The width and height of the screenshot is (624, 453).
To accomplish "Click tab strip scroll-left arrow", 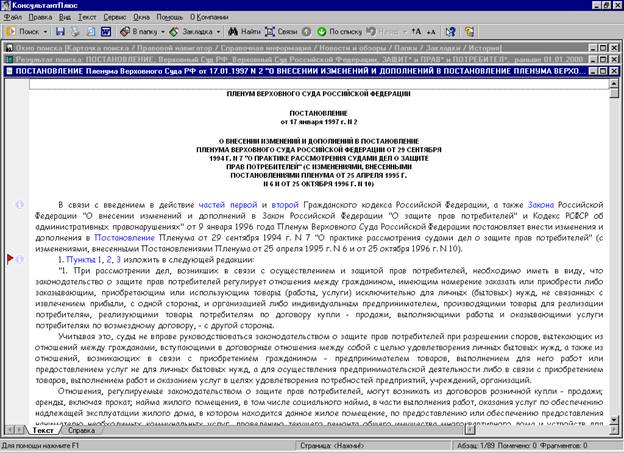I will click(10, 430).
